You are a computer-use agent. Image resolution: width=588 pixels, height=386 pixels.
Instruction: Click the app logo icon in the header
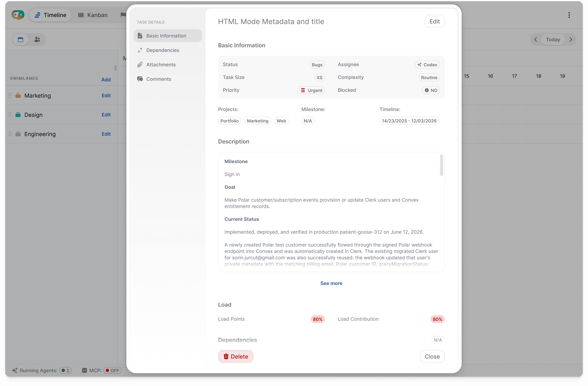pyautogui.click(x=18, y=15)
